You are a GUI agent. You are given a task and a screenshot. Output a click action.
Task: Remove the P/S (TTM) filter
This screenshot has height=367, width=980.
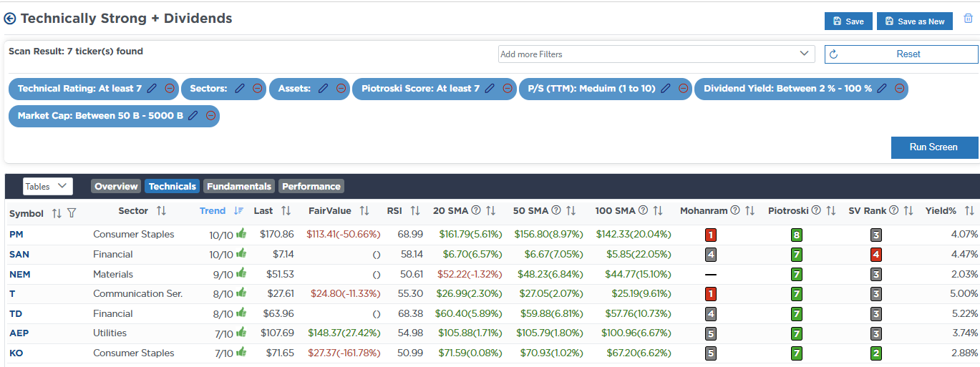click(x=684, y=89)
